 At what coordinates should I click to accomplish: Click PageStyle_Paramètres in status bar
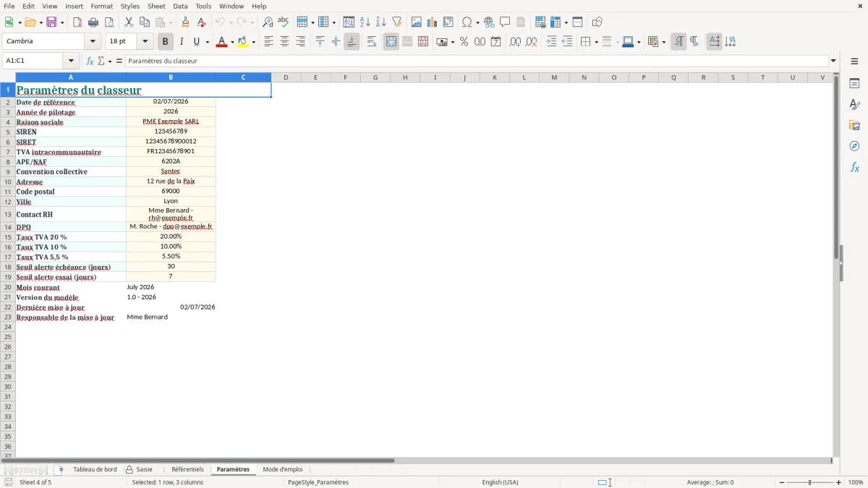318,482
